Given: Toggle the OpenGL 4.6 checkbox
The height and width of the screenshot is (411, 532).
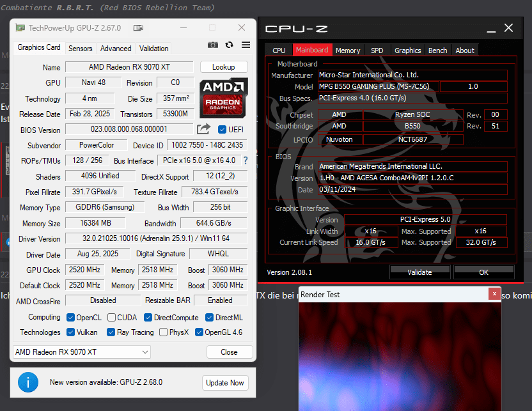Looking at the screenshot, I should pos(199,332).
